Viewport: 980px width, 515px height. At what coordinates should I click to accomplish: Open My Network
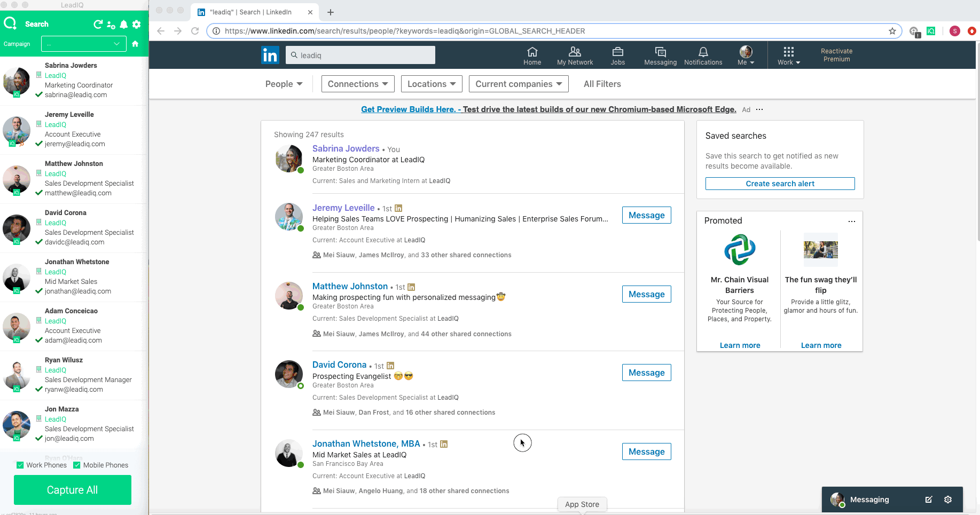click(575, 56)
